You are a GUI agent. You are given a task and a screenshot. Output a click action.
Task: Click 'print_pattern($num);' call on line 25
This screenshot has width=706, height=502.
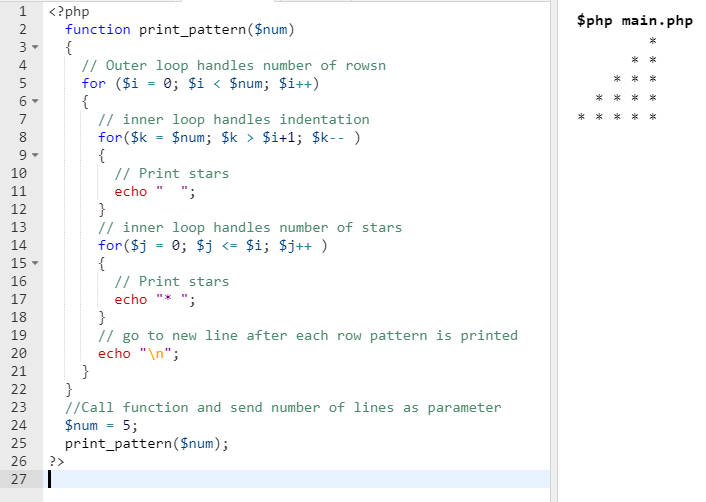[147, 444]
